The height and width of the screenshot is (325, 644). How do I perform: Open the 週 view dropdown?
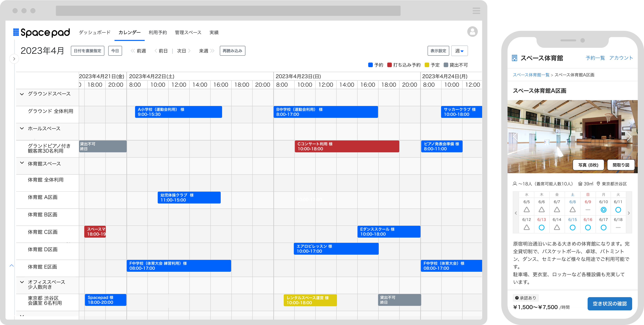(x=459, y=51)
